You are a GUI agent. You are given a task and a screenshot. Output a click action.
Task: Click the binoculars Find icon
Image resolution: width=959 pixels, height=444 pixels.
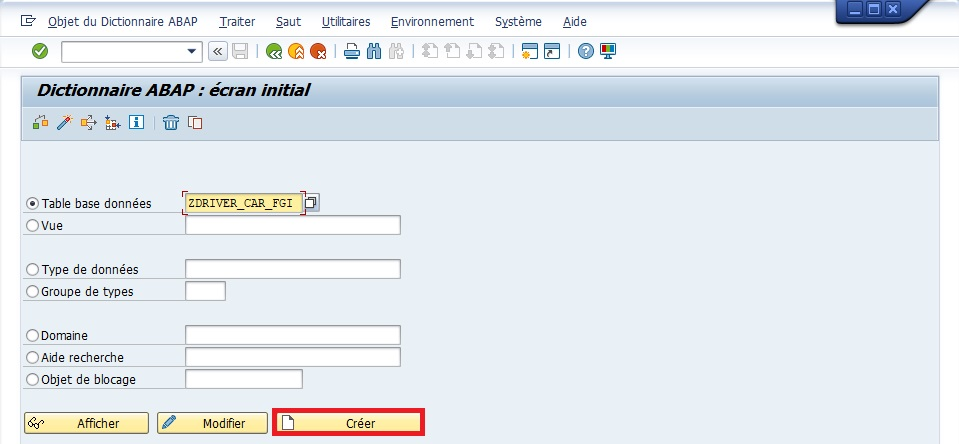click(x=374, y=51)
